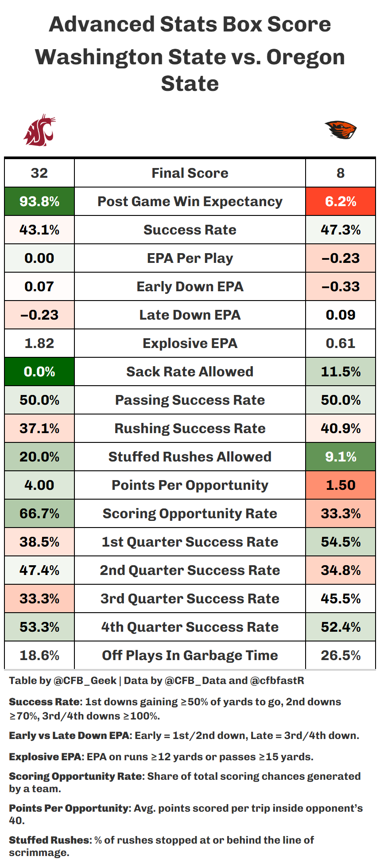Click the @CFB_Geek table credit
380x868 pixels.
click(85, 680)
